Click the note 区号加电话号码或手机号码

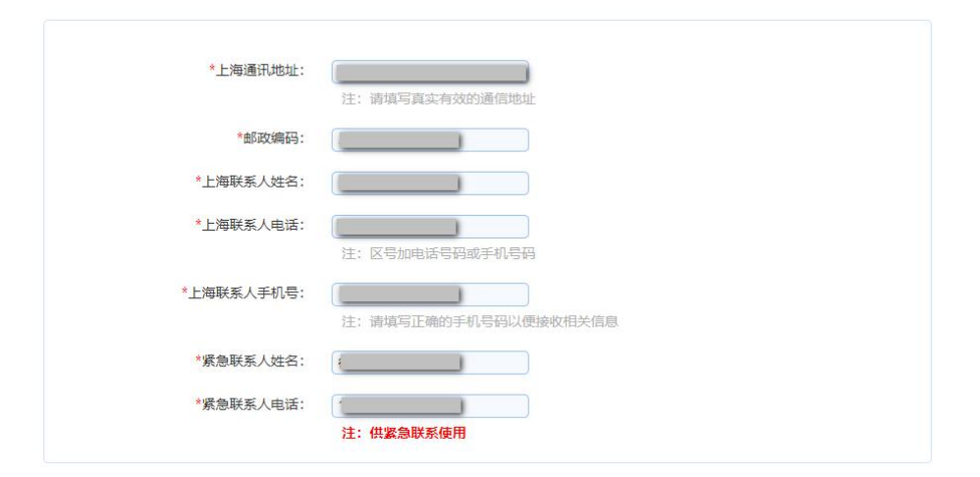(x=439, y=253)
